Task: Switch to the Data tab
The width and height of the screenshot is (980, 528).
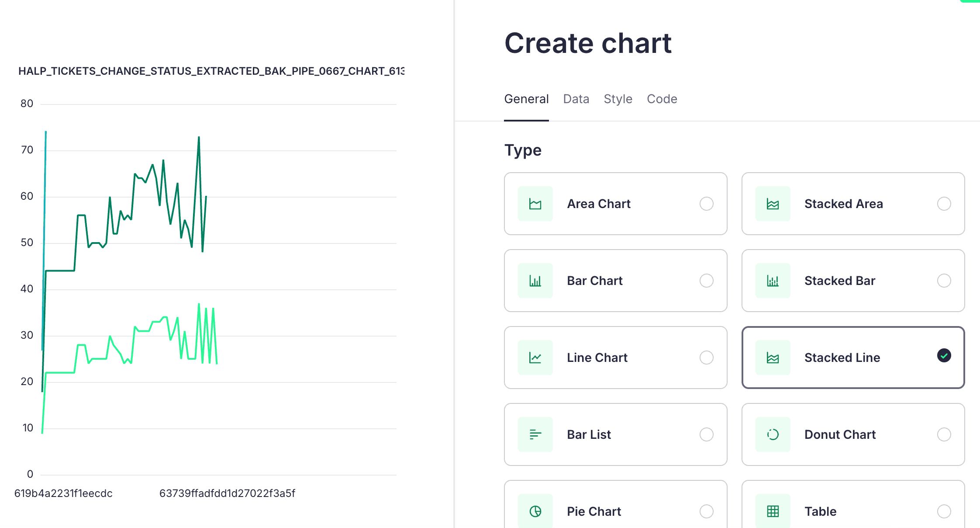Action: (576, 99)
